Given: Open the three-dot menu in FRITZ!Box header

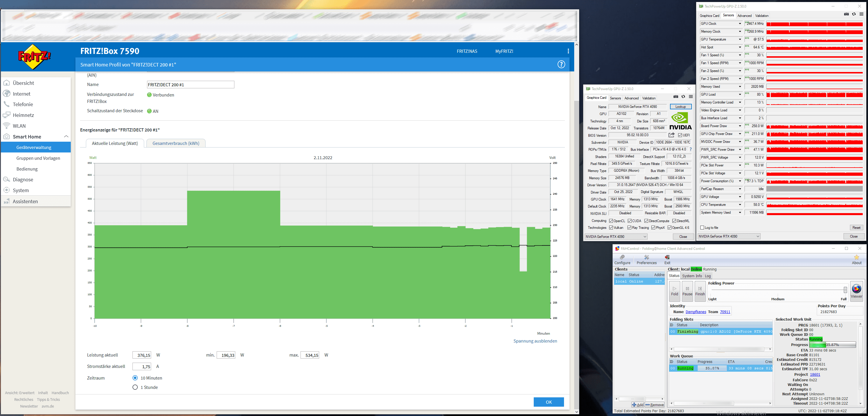Looking at the screenshot, I should click(568, 51).
